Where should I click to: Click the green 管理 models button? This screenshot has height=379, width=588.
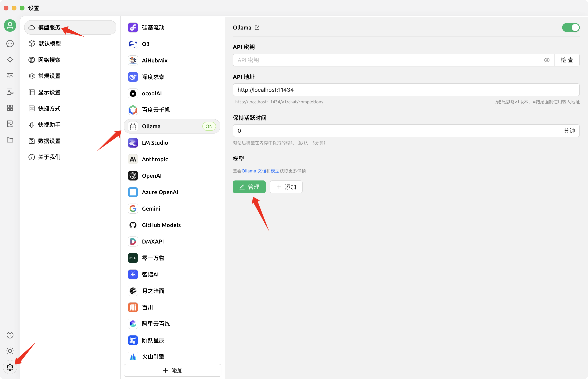pyautogui.click(x=249, y=187)
